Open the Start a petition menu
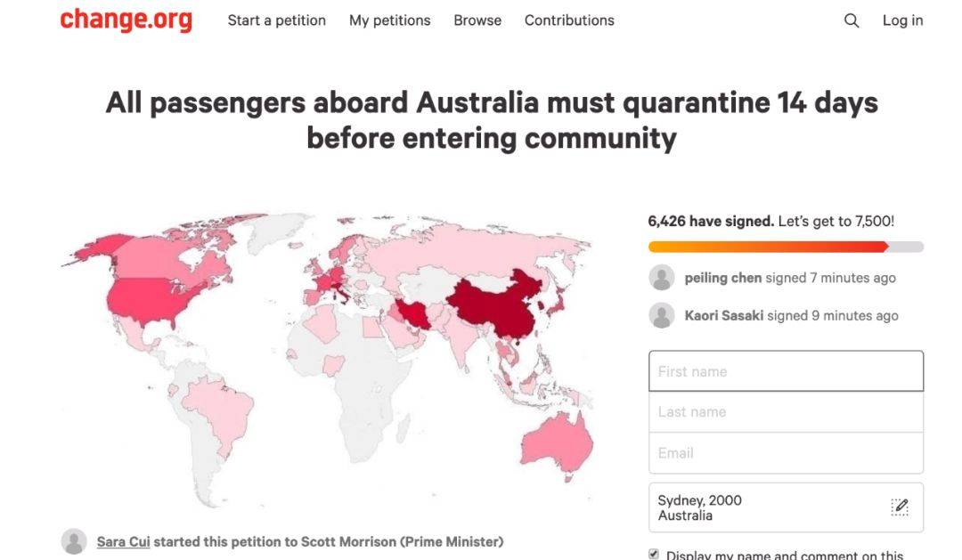Image resolution: width=962 pixels, height=560 pixels. pyautogui.click(x=276, y=20)
